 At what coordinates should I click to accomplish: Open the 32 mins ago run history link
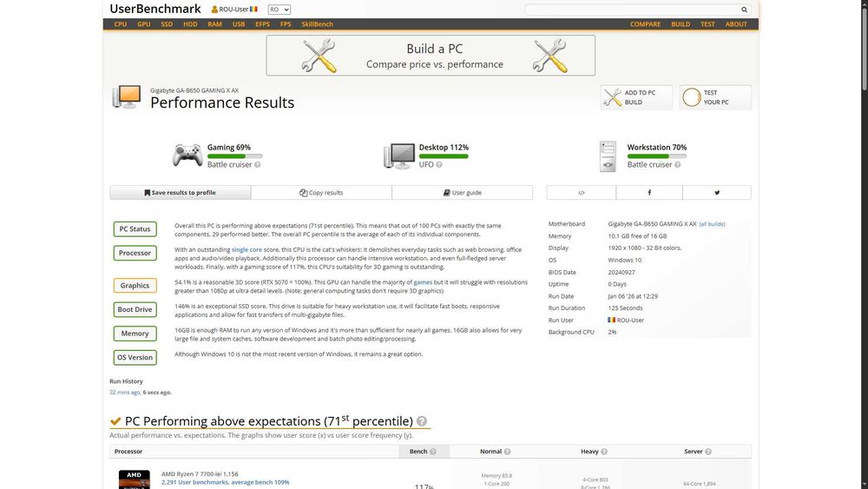tap(124, 393)
